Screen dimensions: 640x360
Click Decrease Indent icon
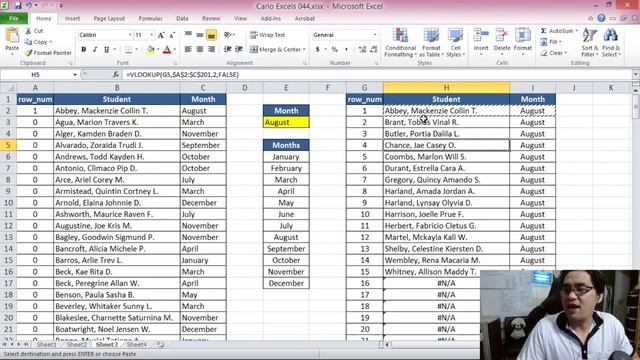(x=228, y=49)
